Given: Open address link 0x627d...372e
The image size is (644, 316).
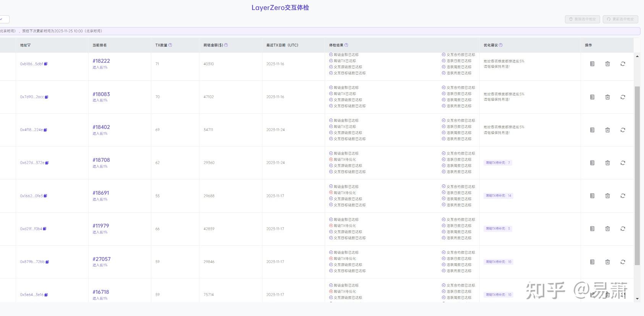Looking at the screenshot, I should click(x=32, y=163).
